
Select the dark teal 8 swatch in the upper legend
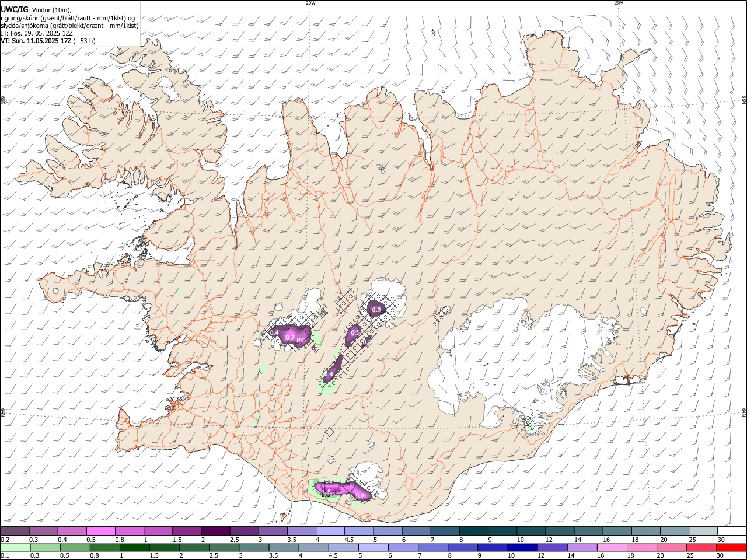[x=473, y=531]
